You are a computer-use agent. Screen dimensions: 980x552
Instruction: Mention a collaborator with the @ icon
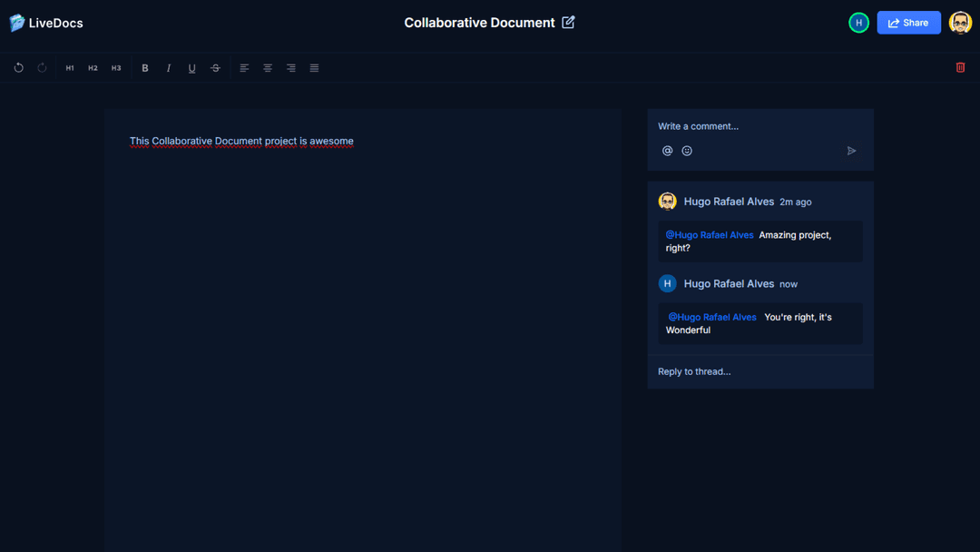click(667, 150)
